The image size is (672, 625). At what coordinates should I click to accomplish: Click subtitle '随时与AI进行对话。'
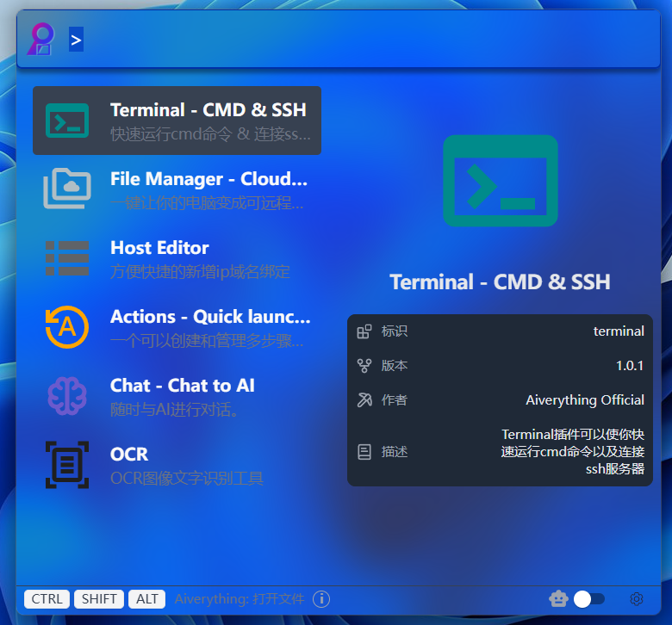(174, 410)
